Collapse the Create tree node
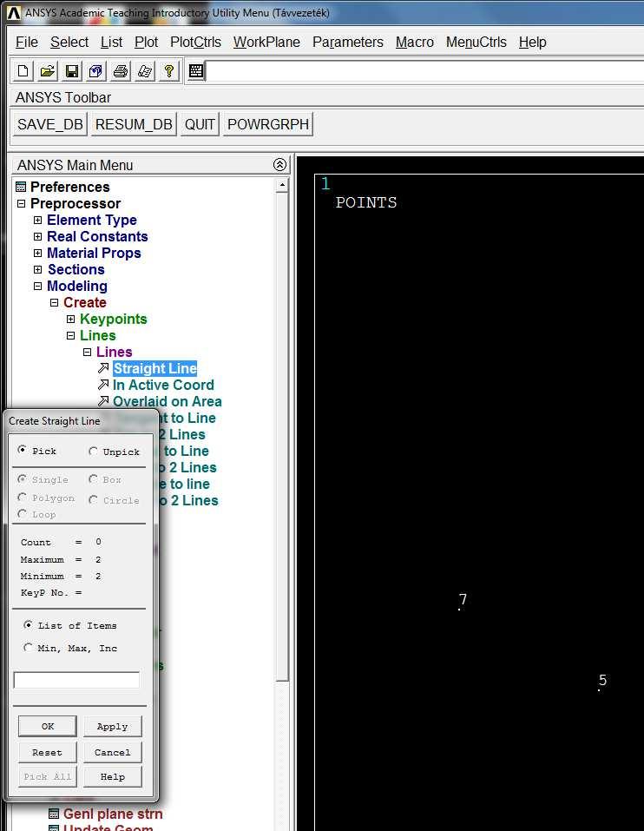This screenshot has width=644, height=831. [54, 302]
